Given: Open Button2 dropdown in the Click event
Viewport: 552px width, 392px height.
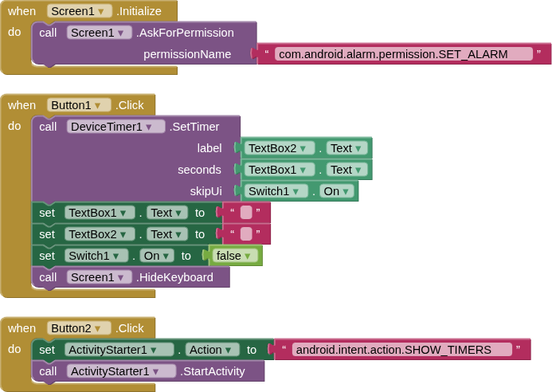Looking at the screenshot, I should [79, 328].
